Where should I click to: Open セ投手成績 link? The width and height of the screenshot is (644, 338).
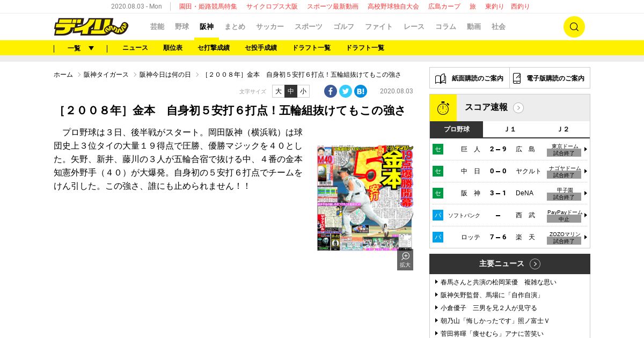point(261,48)
